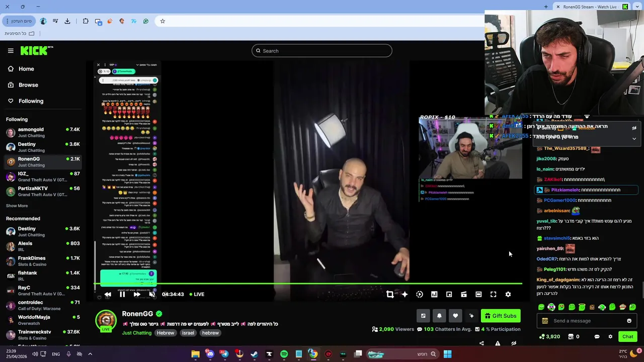
Task: Toggle channel notifications bell
Action: 439,316
